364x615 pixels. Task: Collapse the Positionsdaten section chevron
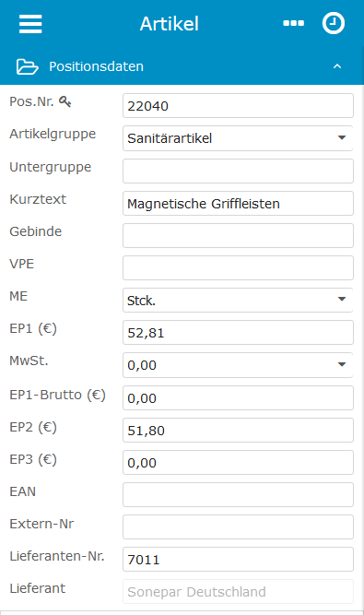point(337,66)
